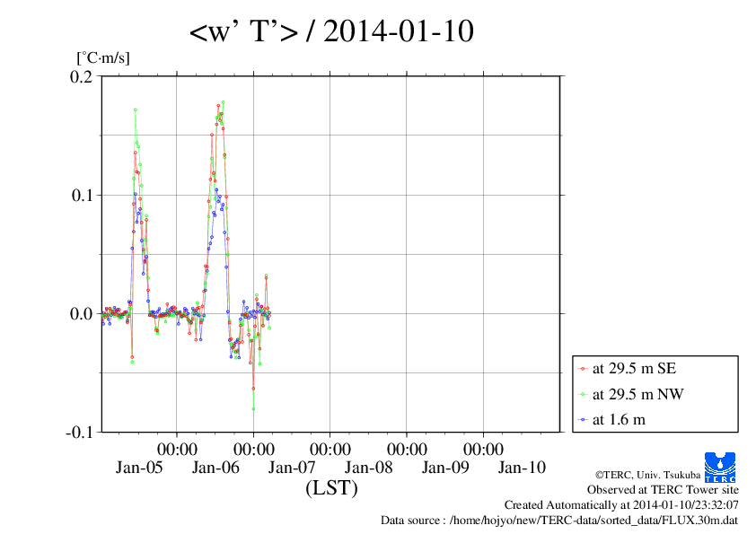Click the -0.1 y-axis tick label
Image resolution: width=756 pixels, height=534 pixels.
tap(79, 432)
